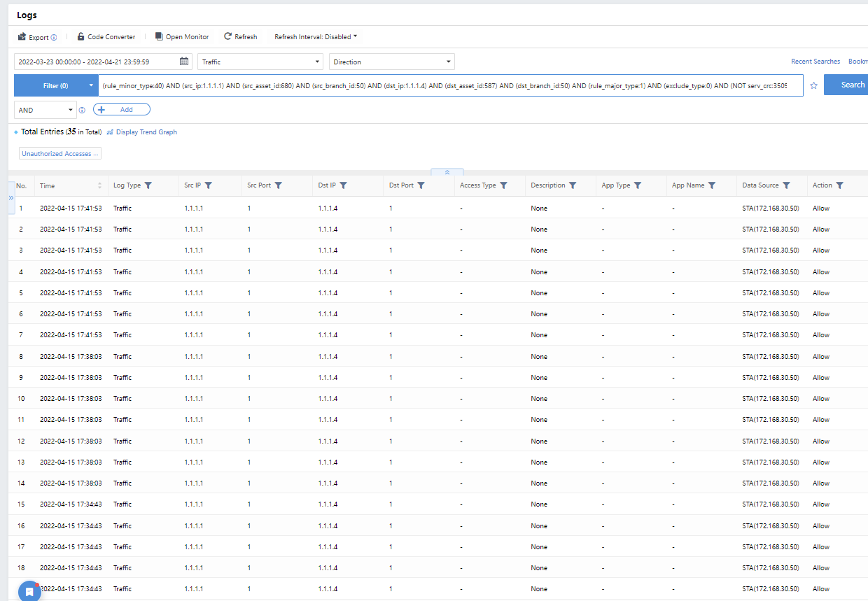The width and height of the screenshot is (868, 601).
Task: Bookmark the search with star icon
Action: click(x=813, y=85)
